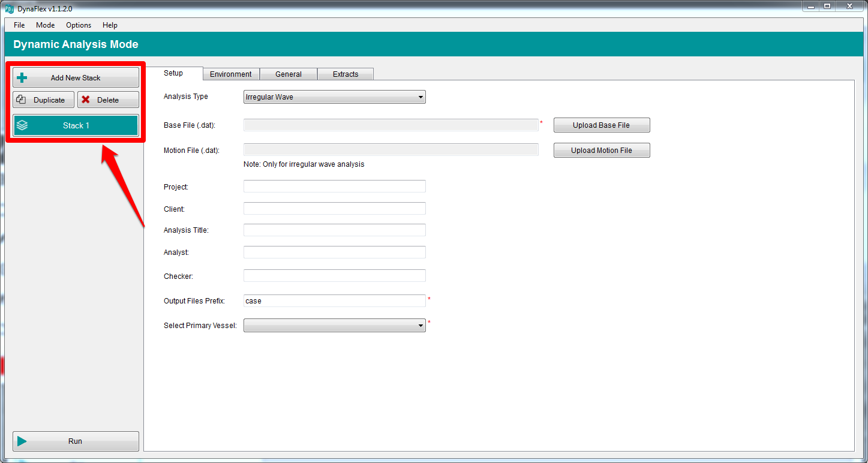
Task: Open the File menu
Action: tap(19, 25)
